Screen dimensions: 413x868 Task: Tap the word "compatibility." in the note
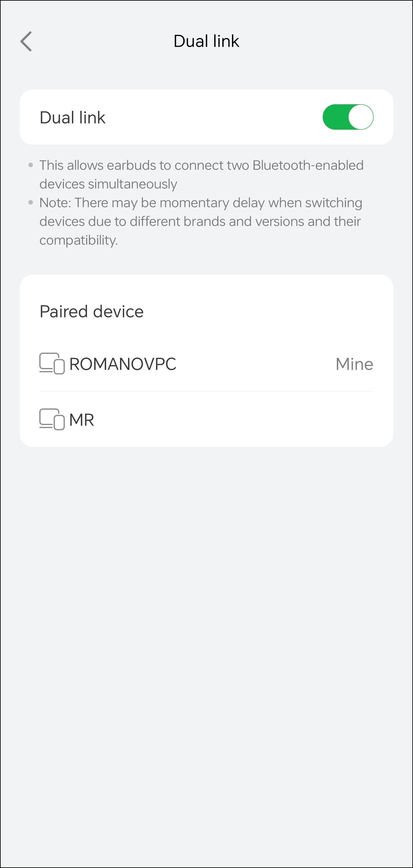pos(78,240)
